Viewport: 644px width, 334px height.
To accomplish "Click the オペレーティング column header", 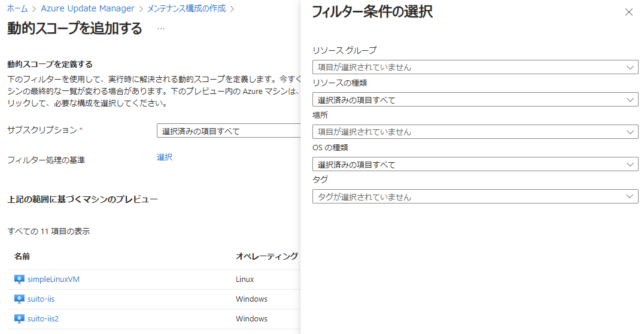I will (266, 256).
